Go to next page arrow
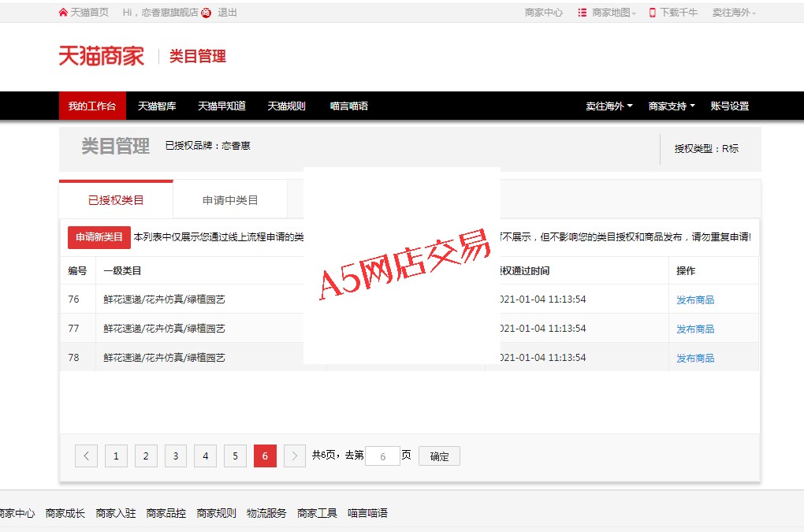 (294, 456)
